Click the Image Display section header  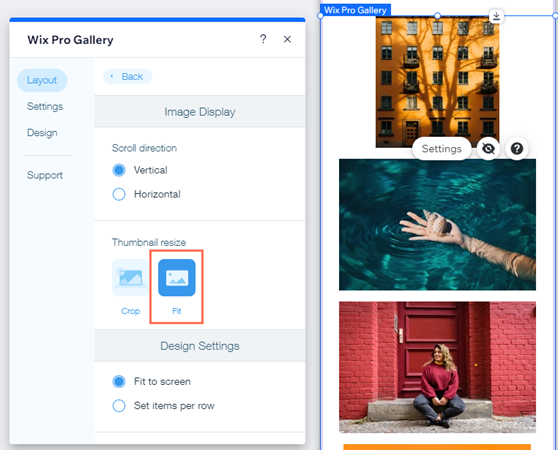[x=200, y=112]
